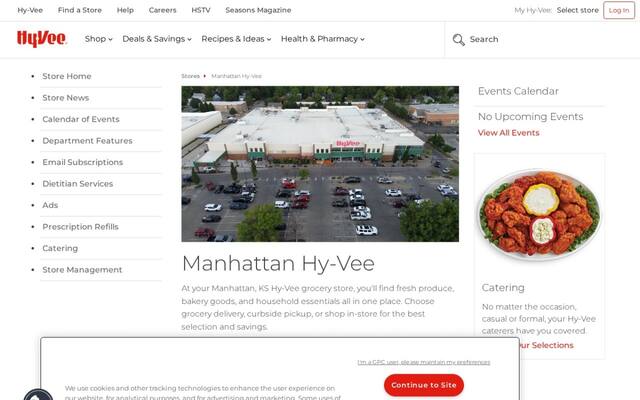Open Catering in sidebar
Image resolution: width=640 pixels, height=400 pixels.
click(60, 248)
